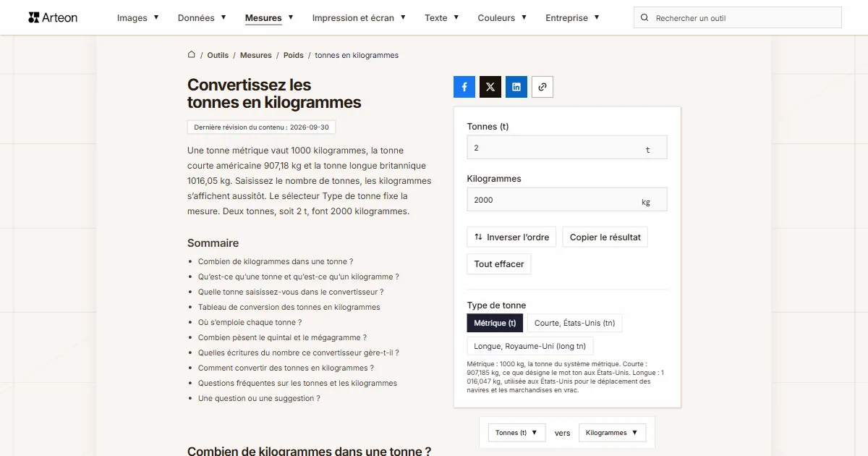
Task: Open the Données menu
Action: pyautogui.click(x=202, y=18)
